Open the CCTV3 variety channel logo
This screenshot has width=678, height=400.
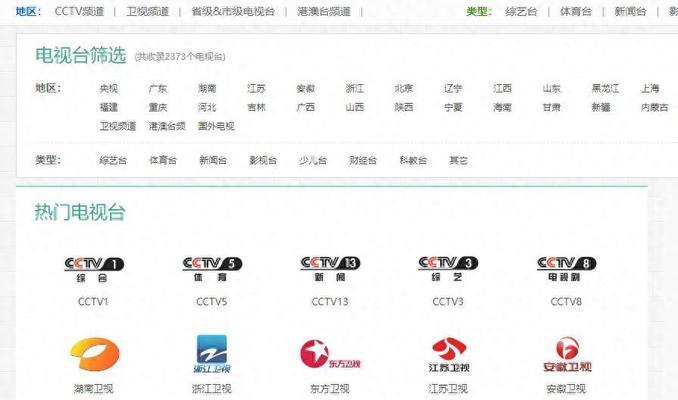coord(448,269)
